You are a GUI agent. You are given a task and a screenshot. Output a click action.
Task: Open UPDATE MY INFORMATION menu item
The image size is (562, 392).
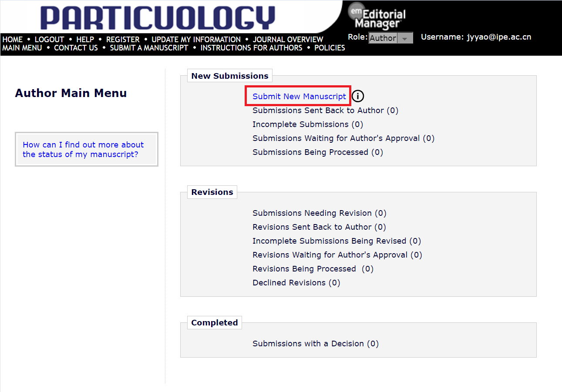pyautogui.click(x=196, y=40)
